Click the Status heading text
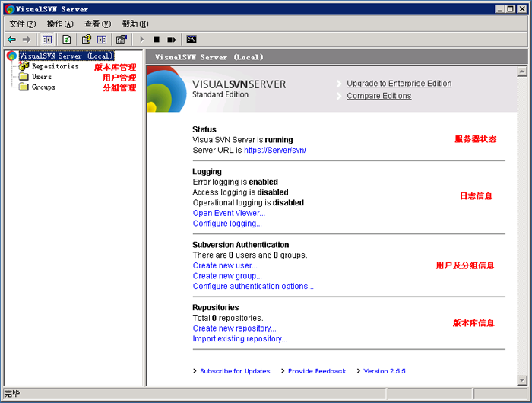 (204, 129)
